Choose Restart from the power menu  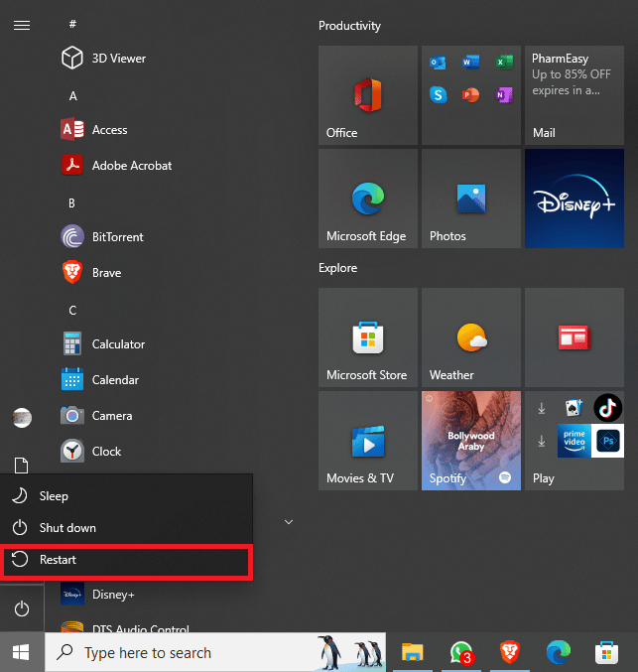click(x=126, y=560)
